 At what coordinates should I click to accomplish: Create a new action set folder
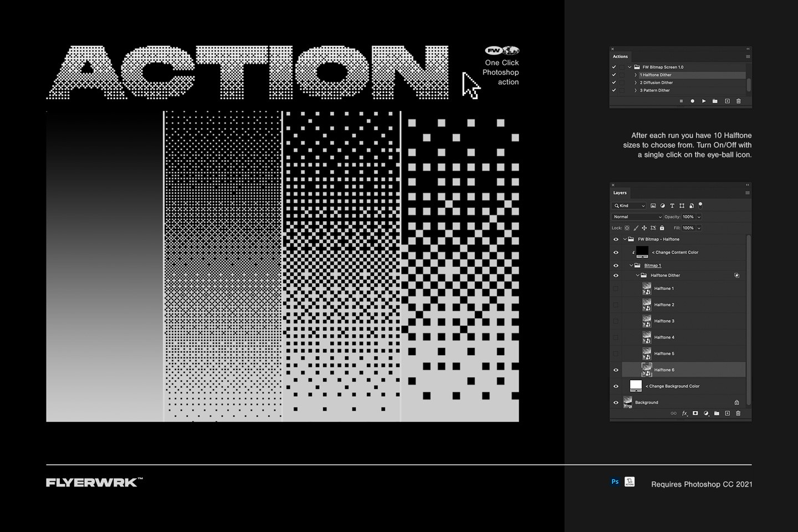coord(715,101)
